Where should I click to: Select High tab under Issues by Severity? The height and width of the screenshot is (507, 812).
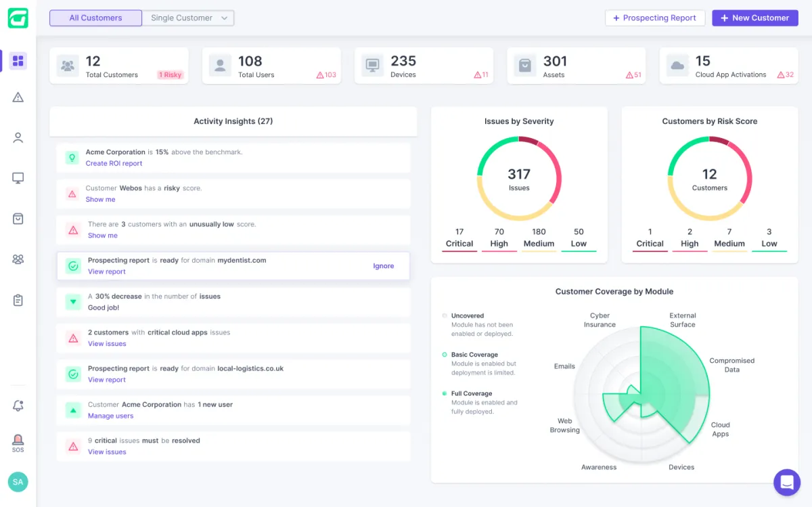coord(499,238)
